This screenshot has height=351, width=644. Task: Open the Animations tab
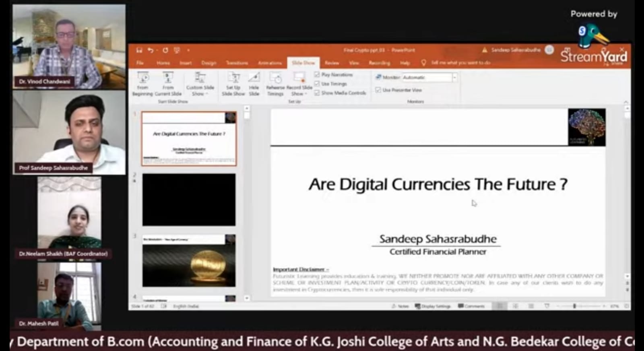pos(270,63)
